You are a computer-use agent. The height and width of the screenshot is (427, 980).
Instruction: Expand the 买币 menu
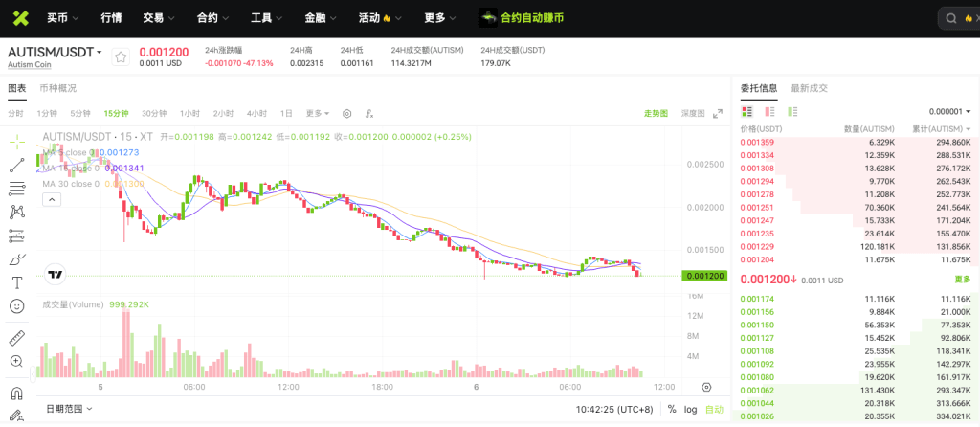click(63, 18)
